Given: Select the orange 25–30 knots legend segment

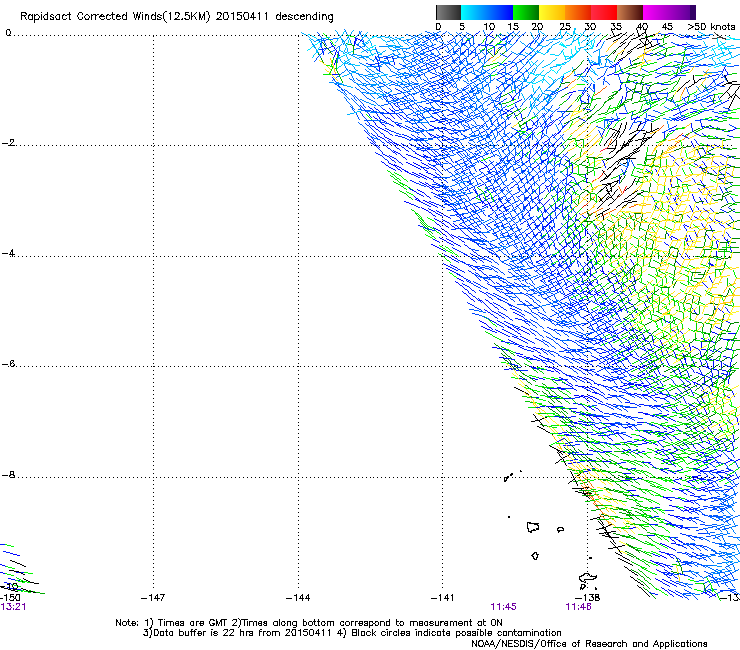Looking at the screenshot, I should [x=578, y=12].
